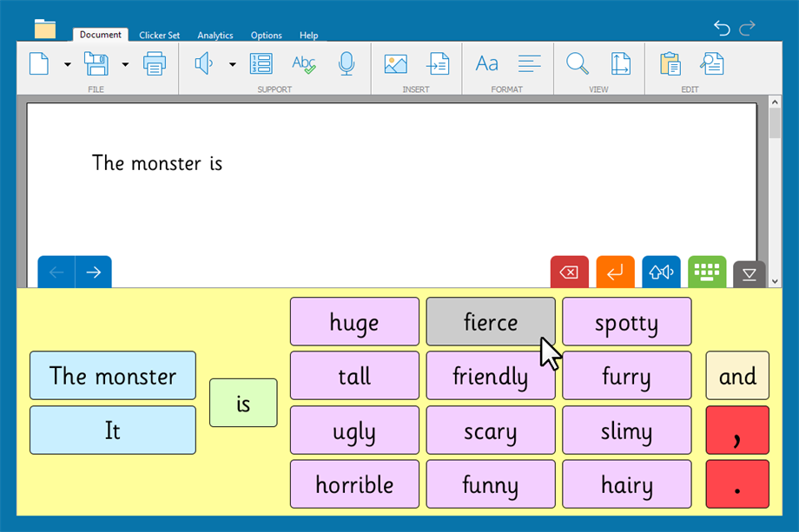
Task: Run the Abc spell checker
Action: coord(304,63)
